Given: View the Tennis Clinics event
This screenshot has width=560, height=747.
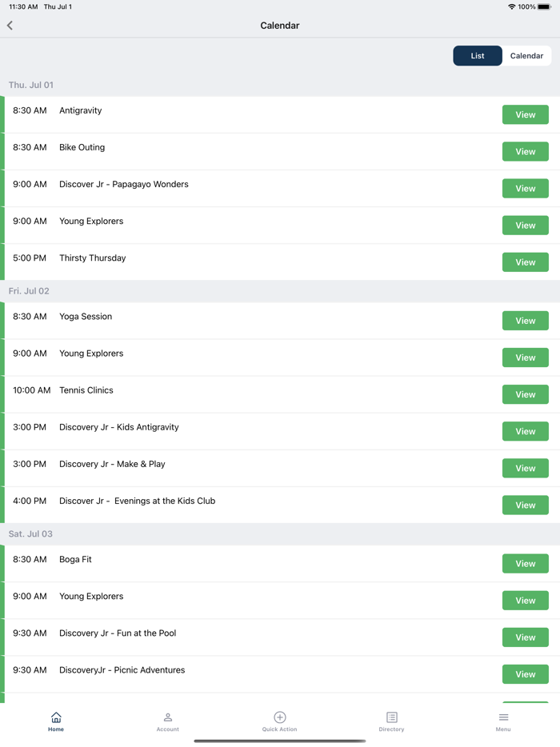Looking at the screenshot, I should [525, 394].
